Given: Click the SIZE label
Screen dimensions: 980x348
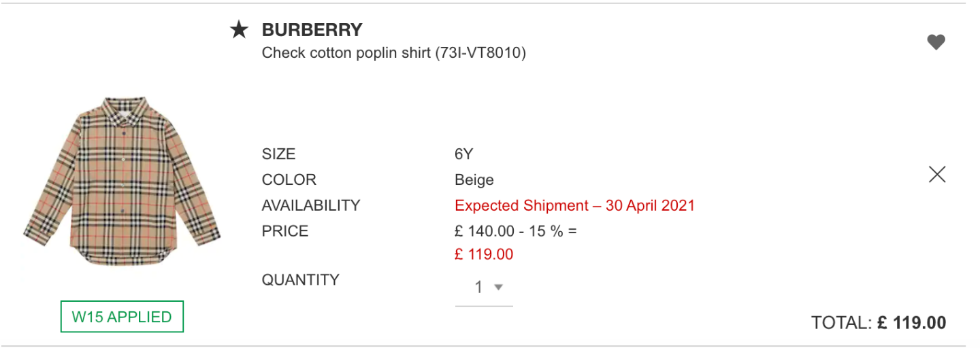Looking at the screenshot, I should [x=279, y=154].
